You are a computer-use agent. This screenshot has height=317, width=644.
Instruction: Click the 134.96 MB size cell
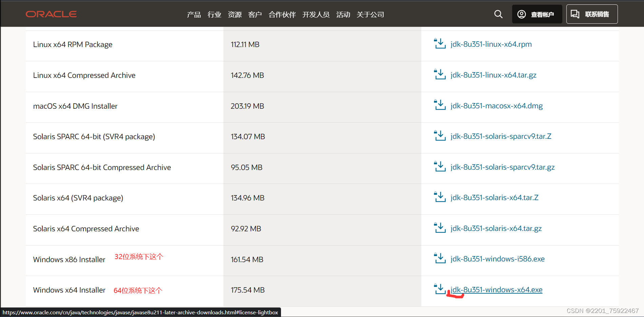point(322,199)
